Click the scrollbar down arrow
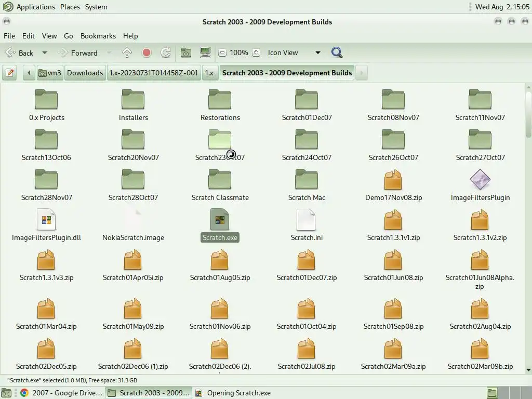This screenshot has height=399, width=532. coord(528,370)
